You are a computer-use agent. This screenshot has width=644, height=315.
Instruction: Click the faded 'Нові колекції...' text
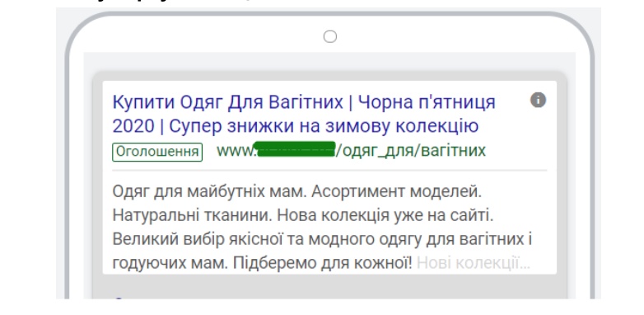[474, 263]
